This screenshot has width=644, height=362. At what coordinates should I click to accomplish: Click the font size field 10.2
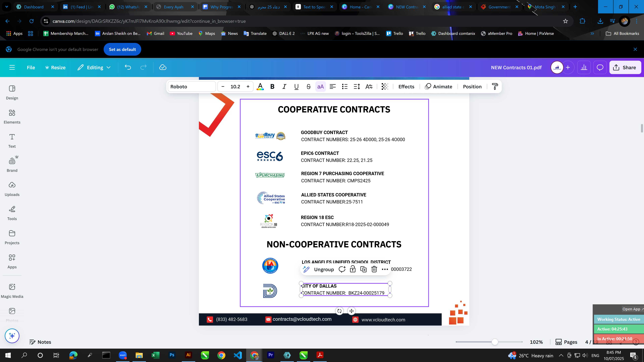coord(235,87)
